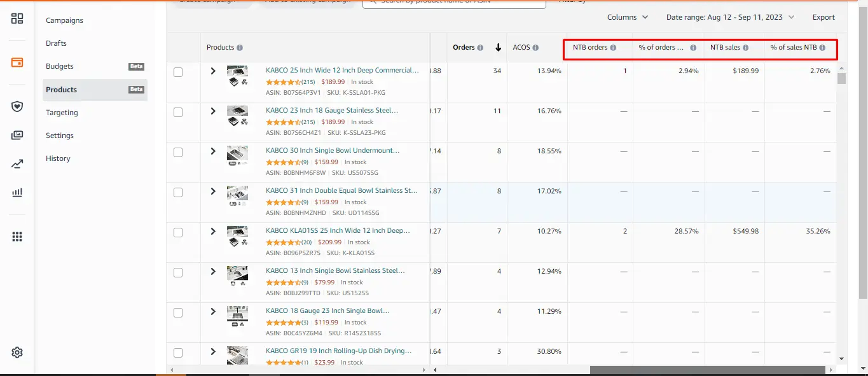Click info icon next to % of orders
Screen dimensions: 868x376
coord(693,48)
